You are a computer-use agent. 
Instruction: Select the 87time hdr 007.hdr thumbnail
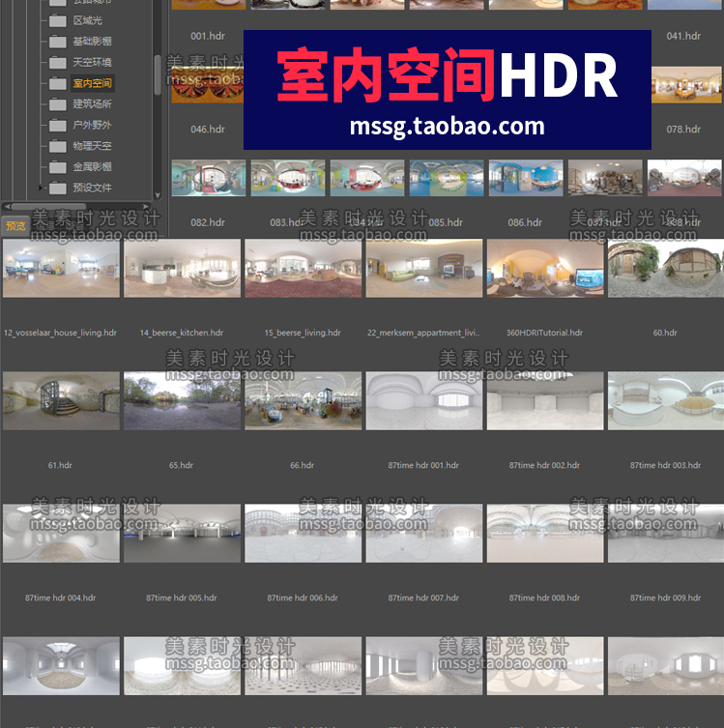pos(424,534)
